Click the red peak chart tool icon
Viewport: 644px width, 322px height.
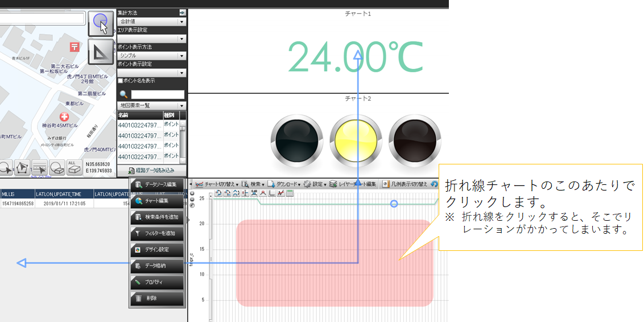[x=263, y=193]
